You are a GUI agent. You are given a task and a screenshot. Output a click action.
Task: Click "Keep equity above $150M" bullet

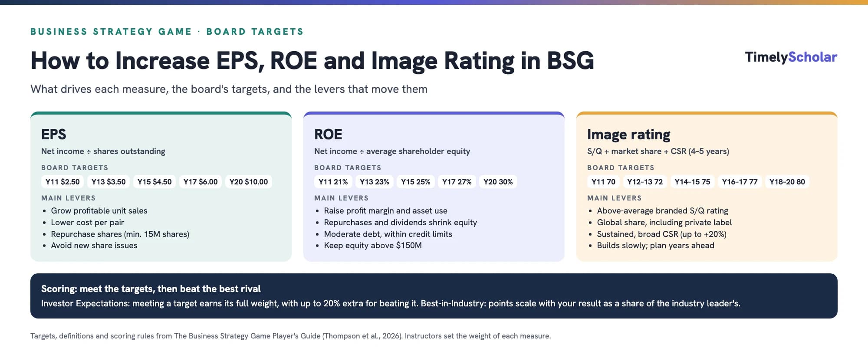point(373,245)
